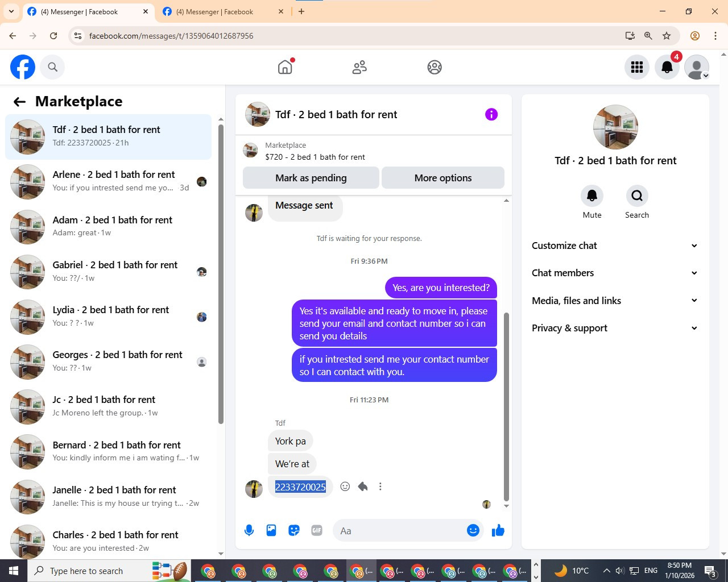This screenshot has width=728, height=582.
Task: Mute this chat with the bell icon
Action: (592, 196)
